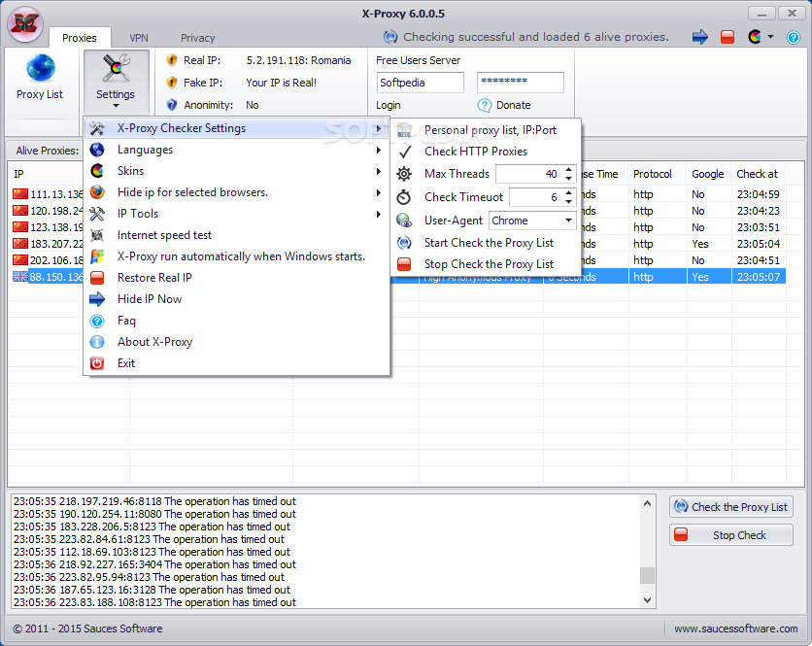Open X-Proxy Checker Settings submenu
The height and width of the screenshot is (646, 812).
(236, 128)
